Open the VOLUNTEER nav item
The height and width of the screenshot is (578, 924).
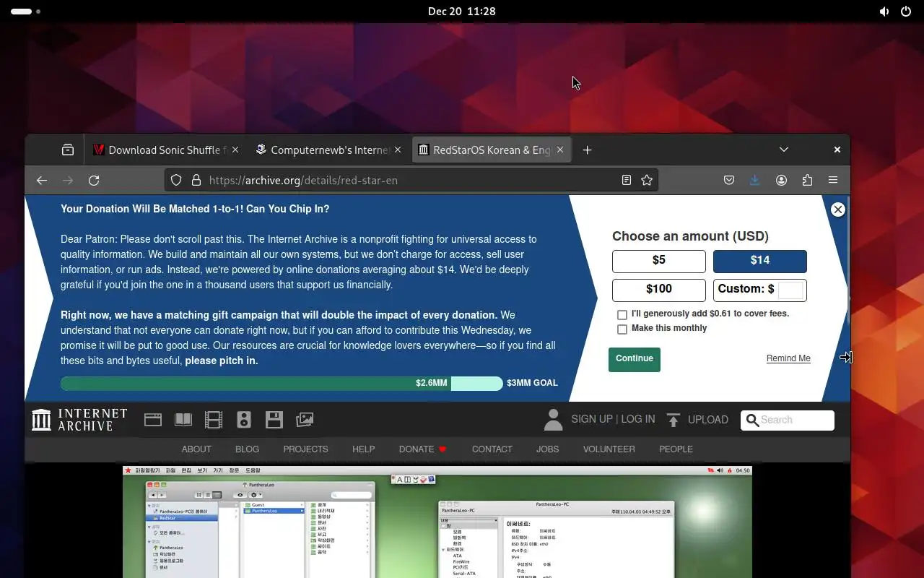click(609, 449)
